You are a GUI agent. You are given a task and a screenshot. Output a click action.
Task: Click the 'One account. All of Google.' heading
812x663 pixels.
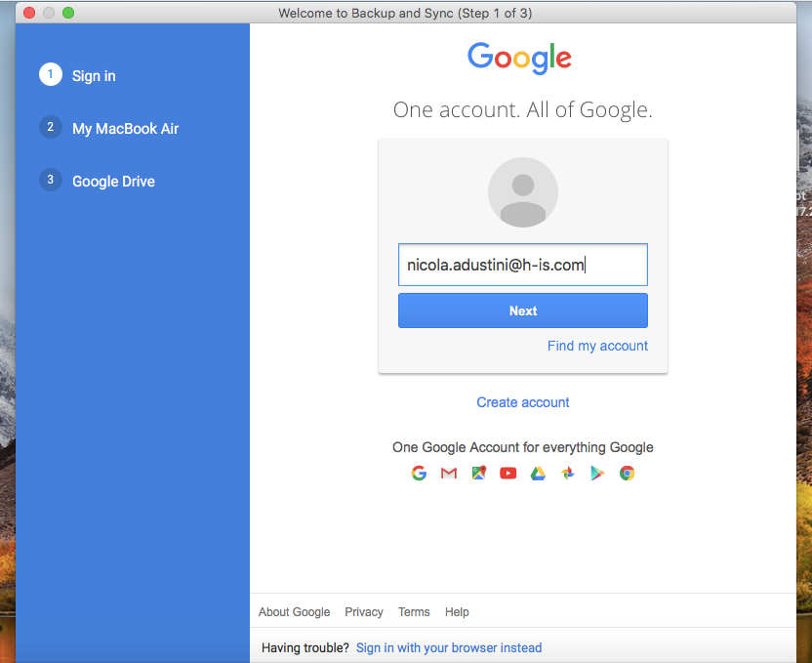(x=523, y=109)
